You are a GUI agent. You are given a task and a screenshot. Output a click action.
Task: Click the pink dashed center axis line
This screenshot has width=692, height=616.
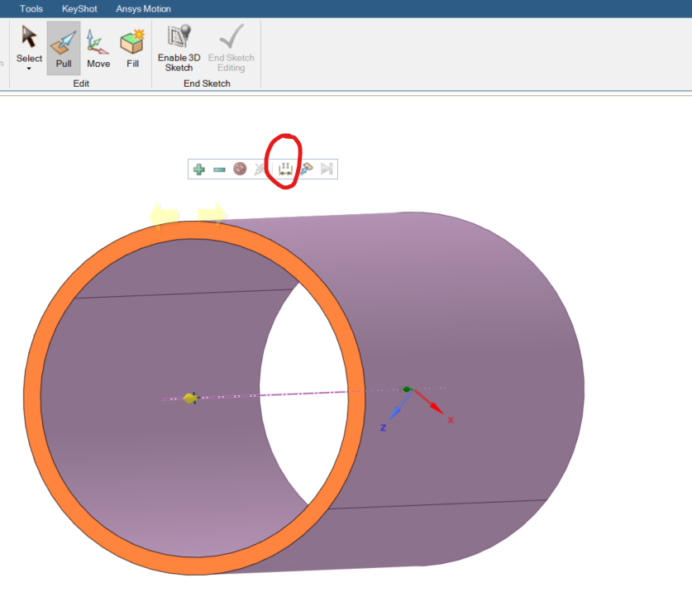pos(304,393)
